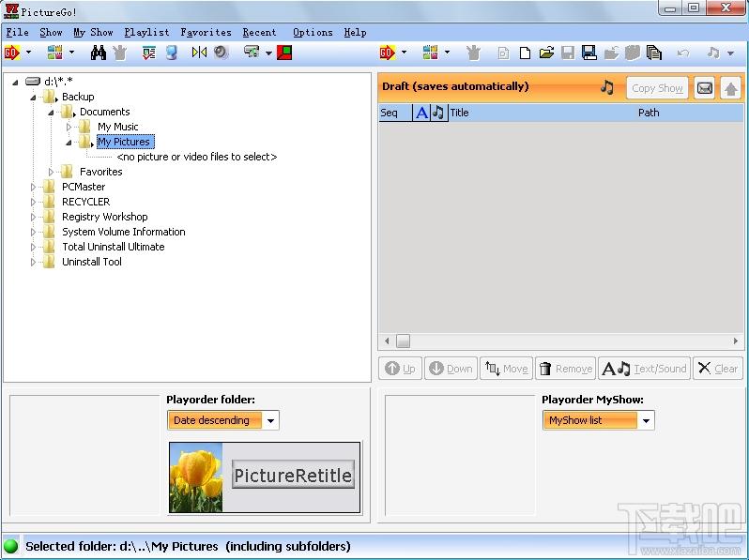
Task: Open the GO arrow menu above the folder tree
Action: pos(29,53)
